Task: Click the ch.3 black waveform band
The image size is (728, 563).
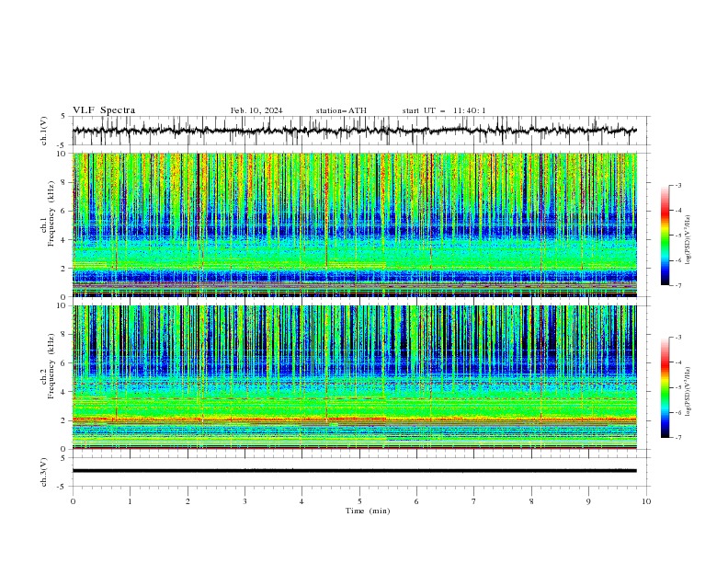Action: pyautogui.click(x=355, y=471)
